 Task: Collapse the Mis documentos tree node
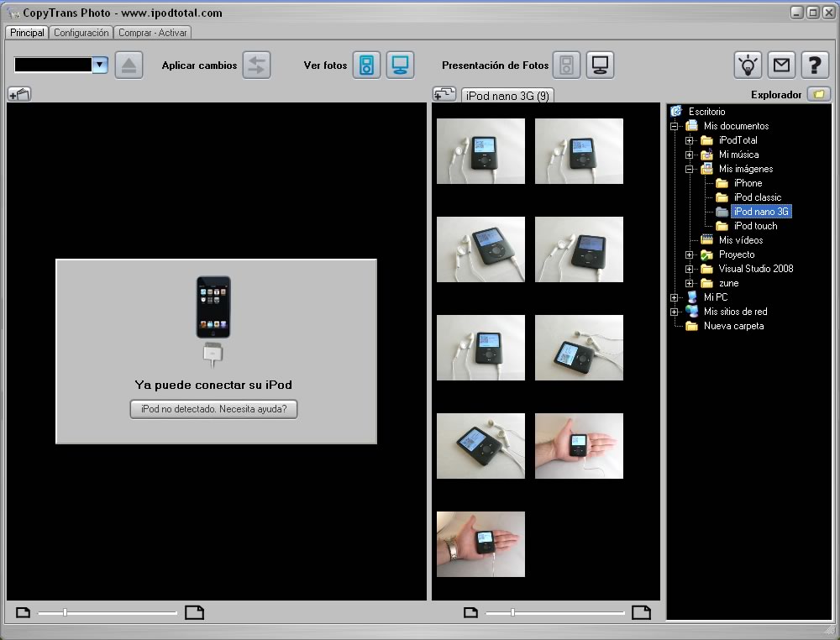(674, 126)
